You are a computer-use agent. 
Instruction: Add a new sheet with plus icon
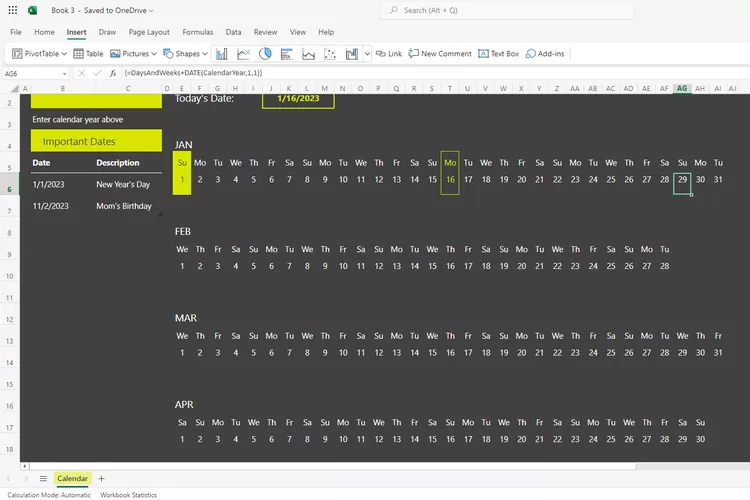click(x=101, y=478)
